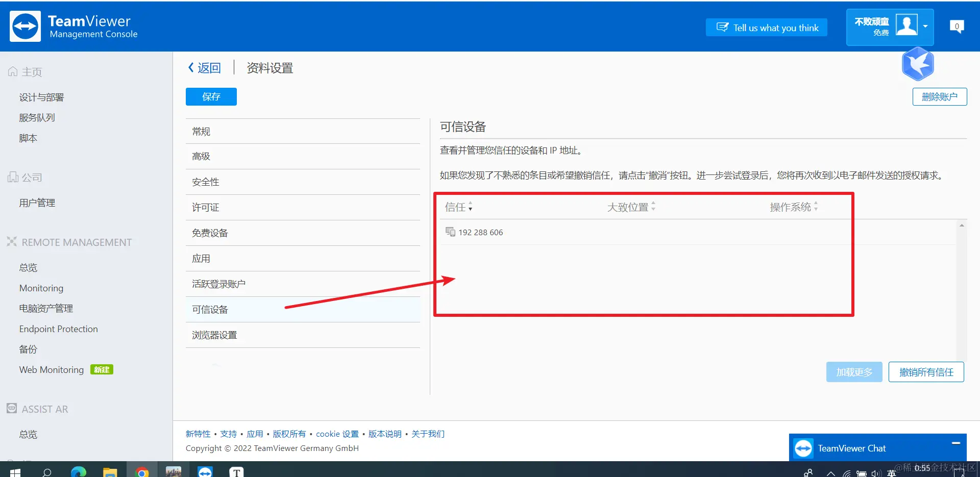The height and width of the screenshot is (477, 980).
Task: Expand the account dropdown arrow
Action: pyautogui.click(x=925, y=26)
